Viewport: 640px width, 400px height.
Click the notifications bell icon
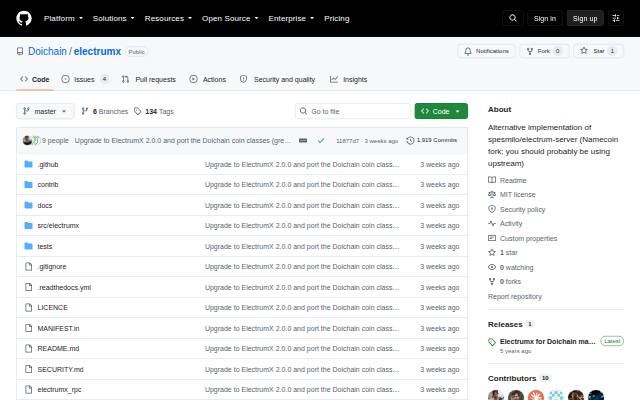coord(468,51)
